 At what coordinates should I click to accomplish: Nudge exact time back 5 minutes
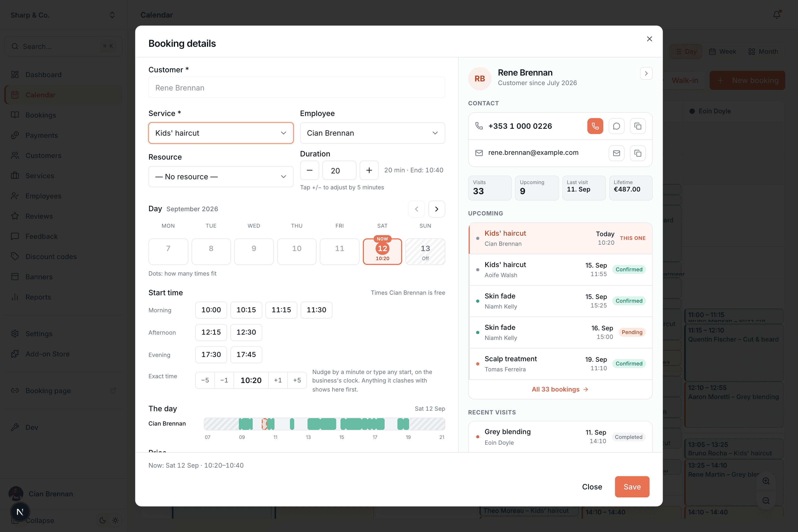pyautogui.click(x=205, y=380)
